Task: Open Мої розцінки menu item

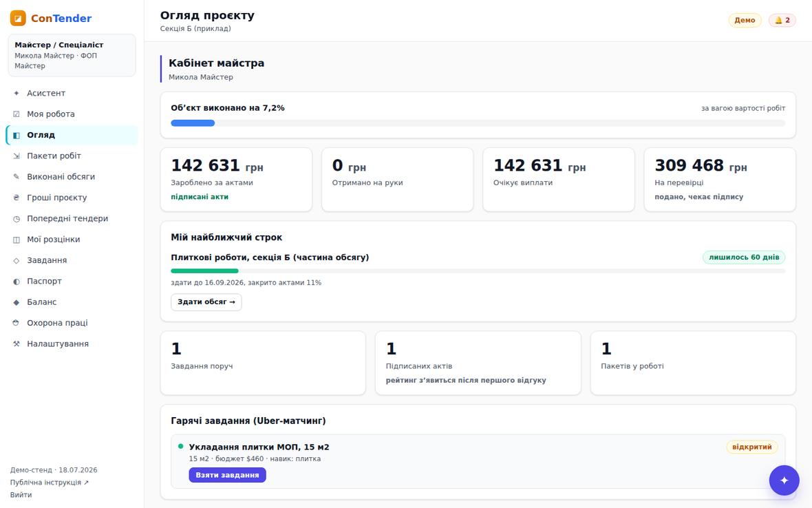Action: click(72, 240)
